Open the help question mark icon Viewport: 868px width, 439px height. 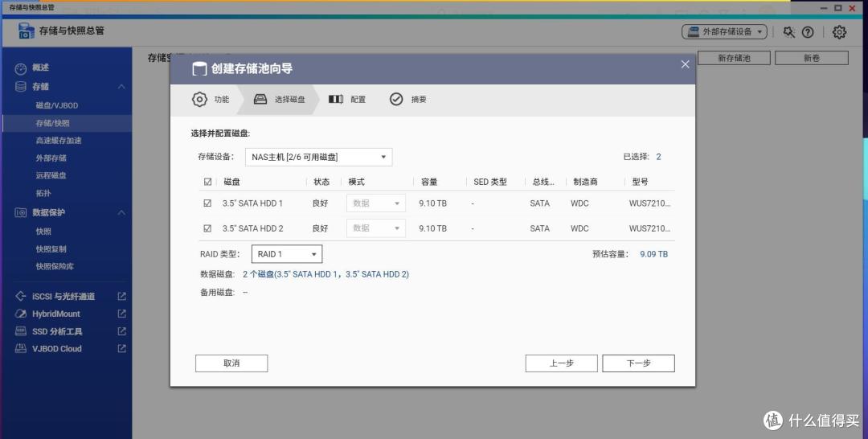(x=808, y=32)
